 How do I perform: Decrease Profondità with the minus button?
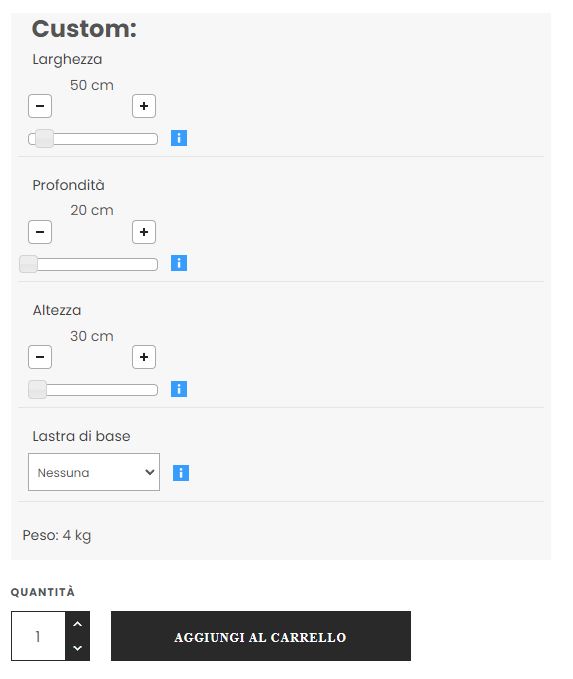[x=40, y=232]
